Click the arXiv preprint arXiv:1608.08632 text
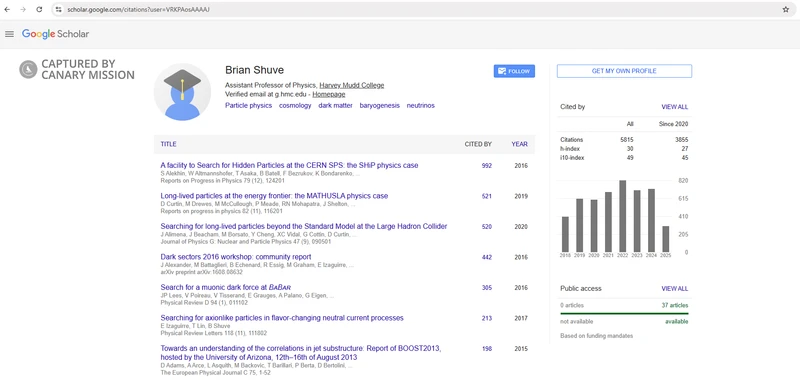 click(202, 272)
